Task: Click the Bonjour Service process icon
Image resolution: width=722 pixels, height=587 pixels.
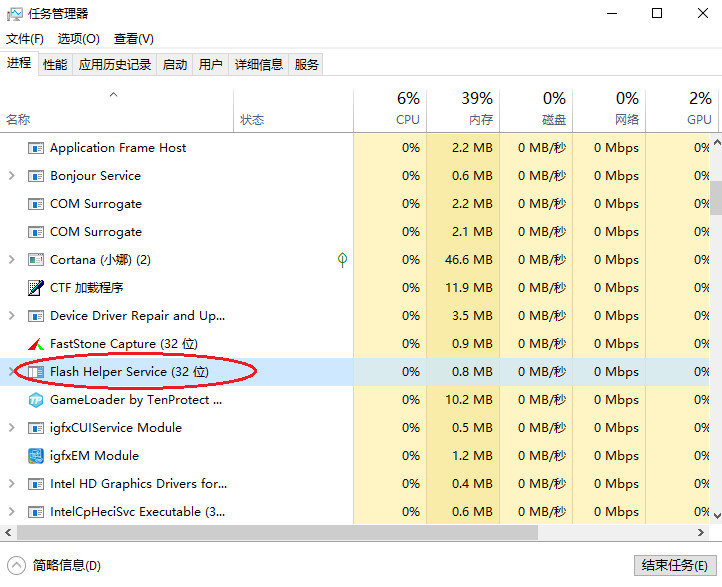Action: (36, 176)
